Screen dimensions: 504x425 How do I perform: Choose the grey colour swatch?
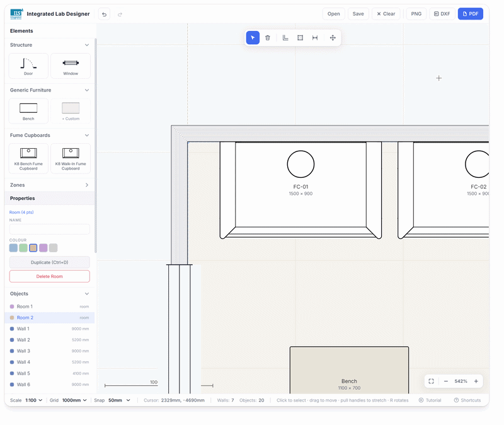[x=53, y=248]
